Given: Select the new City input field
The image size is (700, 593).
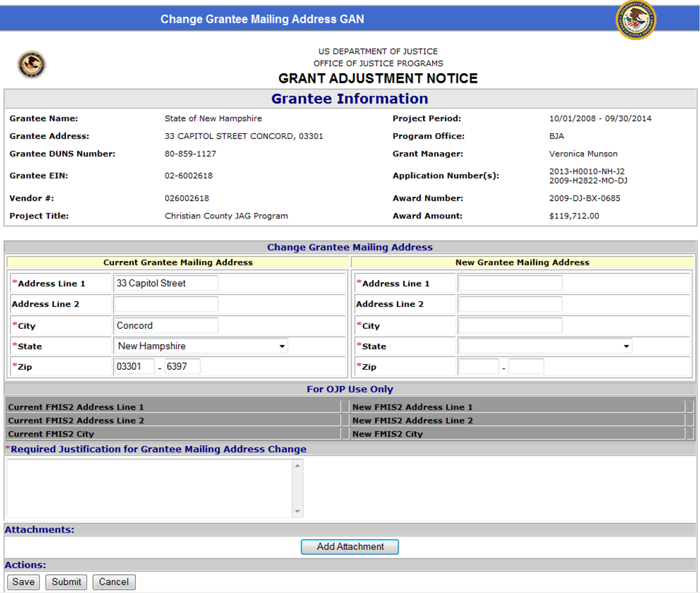Looking at the screenshot, I should click(510, 326).
